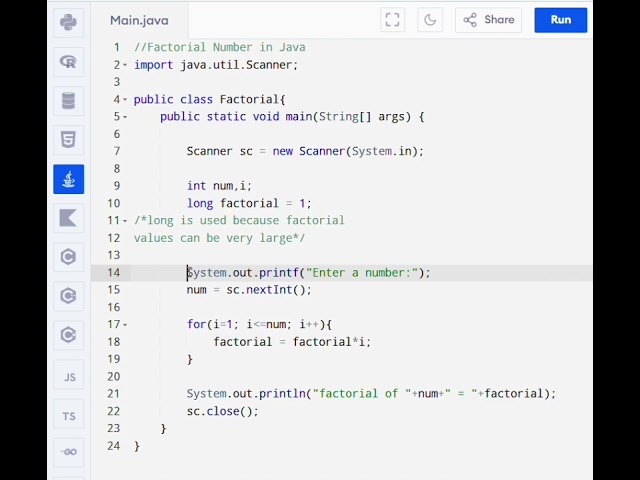Click line number 13 in the gutter
Viewport: 640px width, 480px height.
113,255
